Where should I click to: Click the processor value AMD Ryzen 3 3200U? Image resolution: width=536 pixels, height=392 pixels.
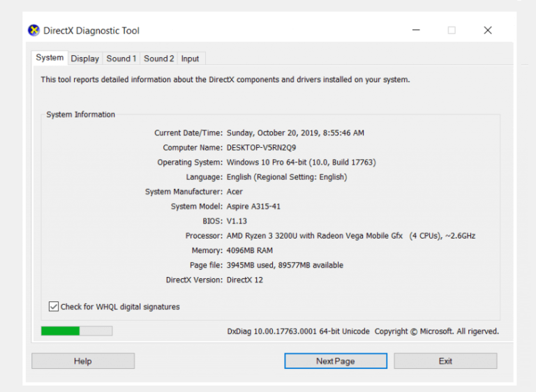pyautogui.click(x=351, y=236)
